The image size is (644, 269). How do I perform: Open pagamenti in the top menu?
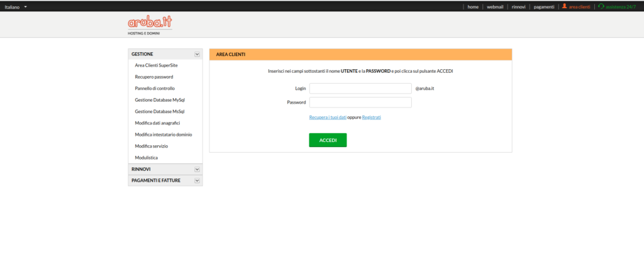coord(543,6)
